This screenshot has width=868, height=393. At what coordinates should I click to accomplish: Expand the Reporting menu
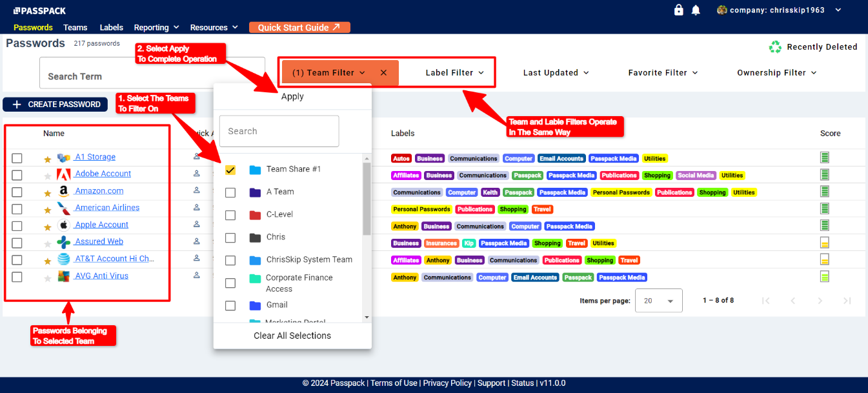click(156, 28)
